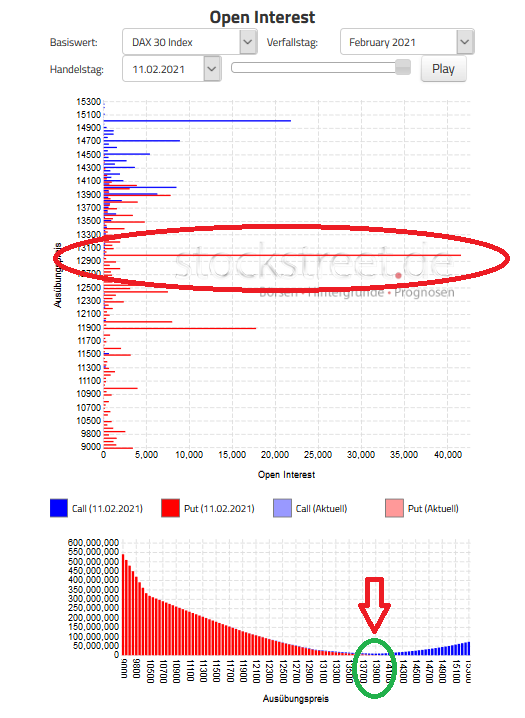This screenshot has height=718, width=525.
Task: Click the arrow of the Basiswert combo box
Action: click(248, 42)
